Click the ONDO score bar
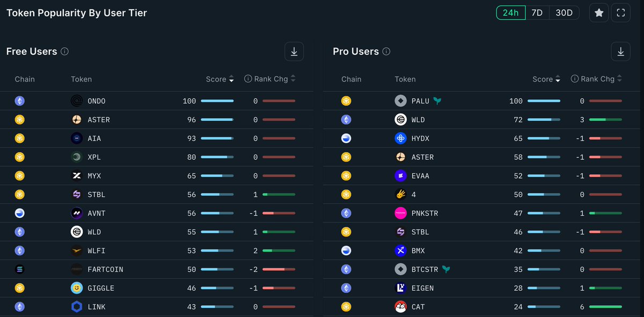Viewport: 644px width, 317px height. pos(217,101)
